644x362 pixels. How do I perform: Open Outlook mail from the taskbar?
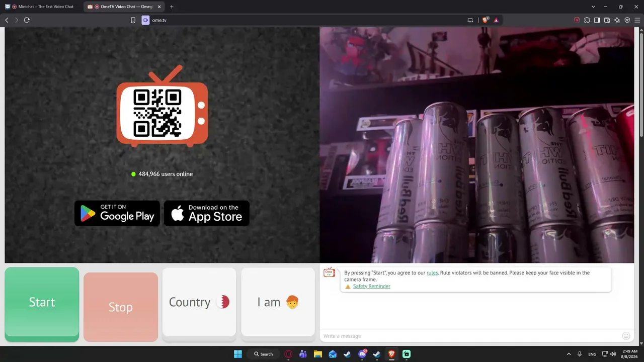tap(333, 354)
